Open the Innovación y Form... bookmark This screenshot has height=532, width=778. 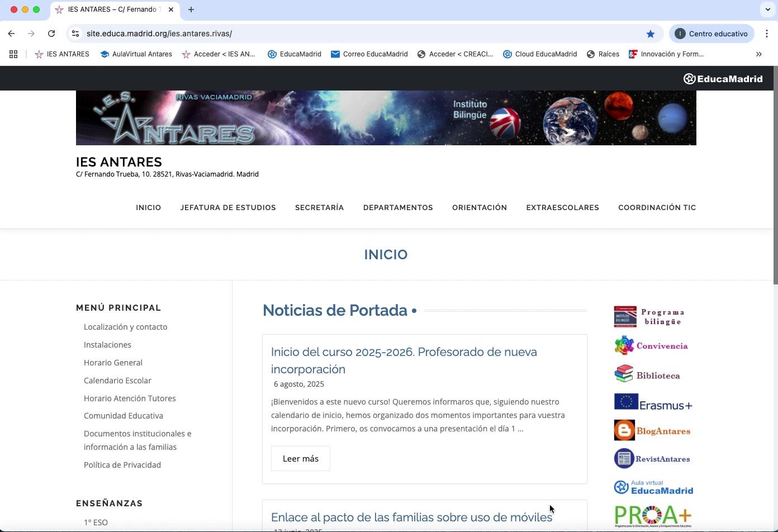pyautogui.click(x=666, y=54)
